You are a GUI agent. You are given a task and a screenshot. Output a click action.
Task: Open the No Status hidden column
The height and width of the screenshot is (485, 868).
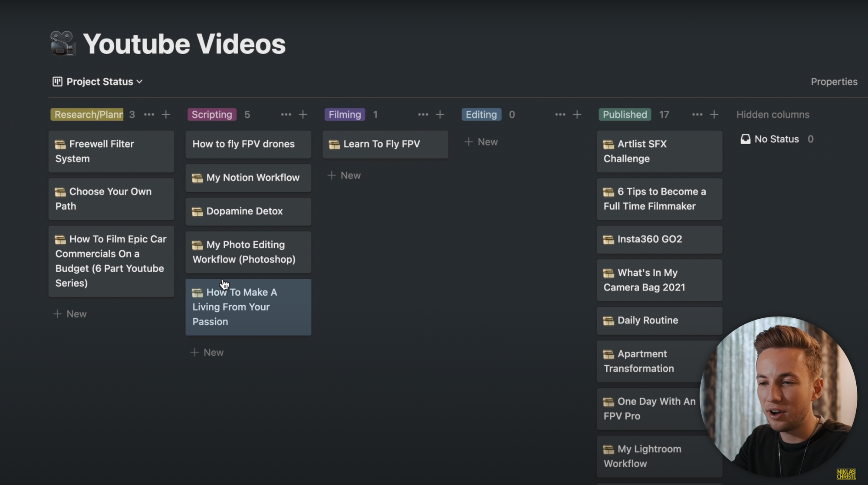[x=777, y=139]
